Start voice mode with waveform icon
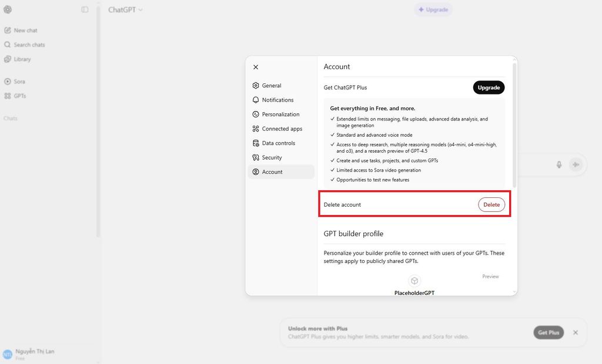Screen dimensions: 602x364 pos(576,165)
